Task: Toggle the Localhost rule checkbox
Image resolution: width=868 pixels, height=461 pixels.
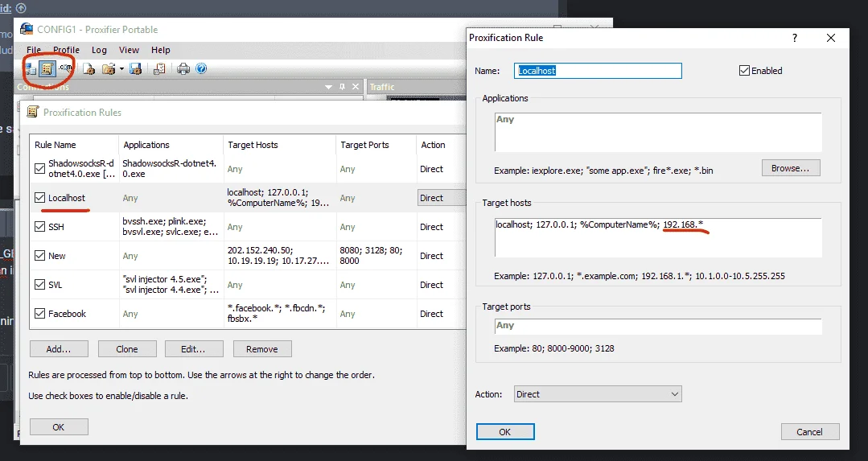Action: 40,198
